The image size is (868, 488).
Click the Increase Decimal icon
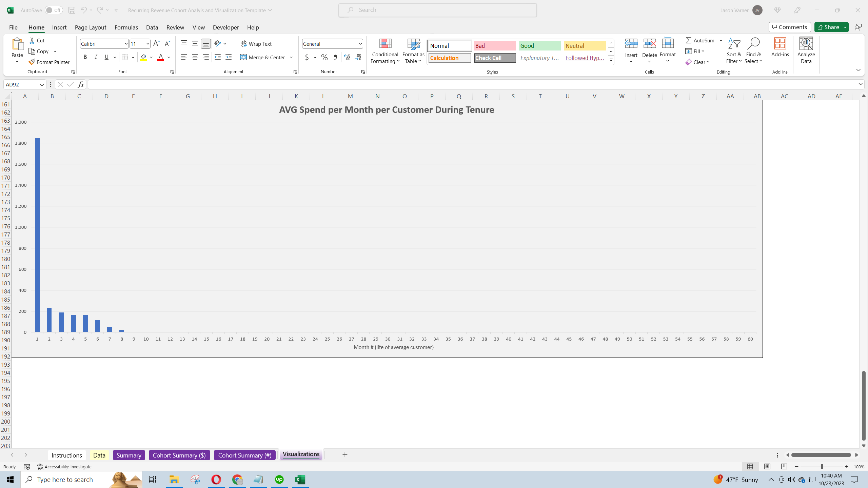click(x=347, y=57)
